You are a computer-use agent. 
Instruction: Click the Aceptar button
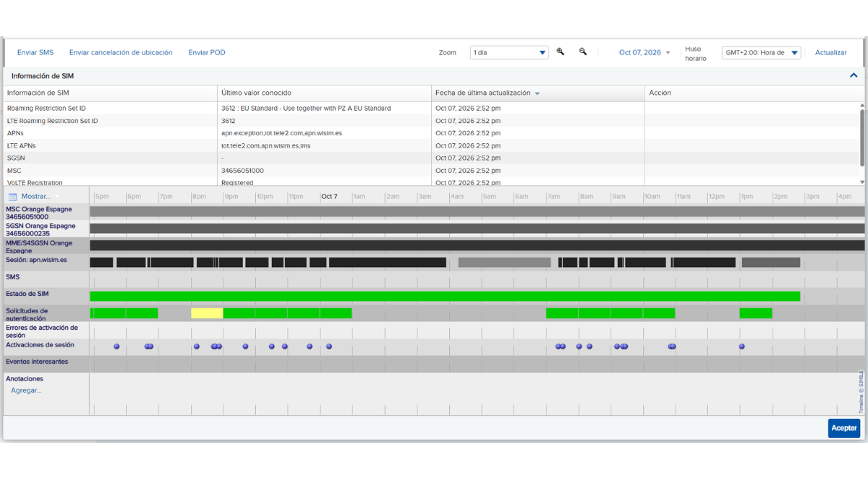[844, 428]
